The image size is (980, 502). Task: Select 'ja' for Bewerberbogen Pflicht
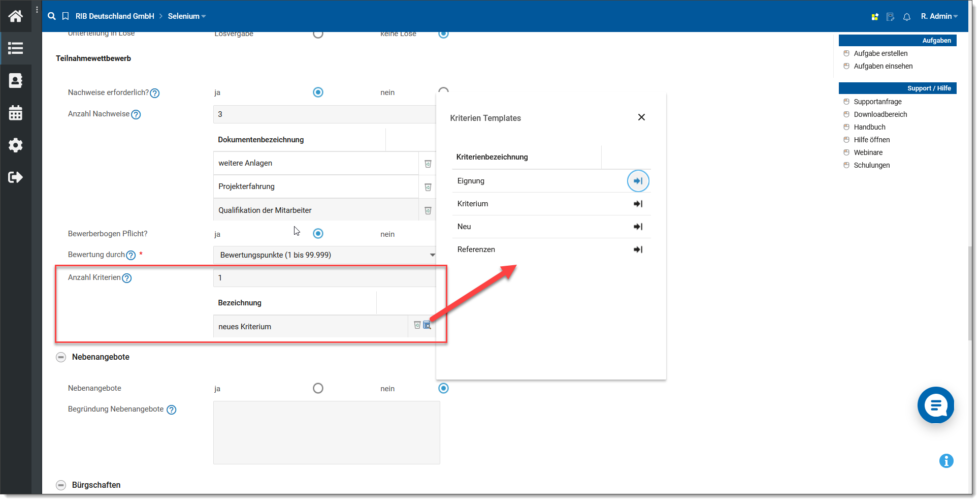[x=318, y=233]
